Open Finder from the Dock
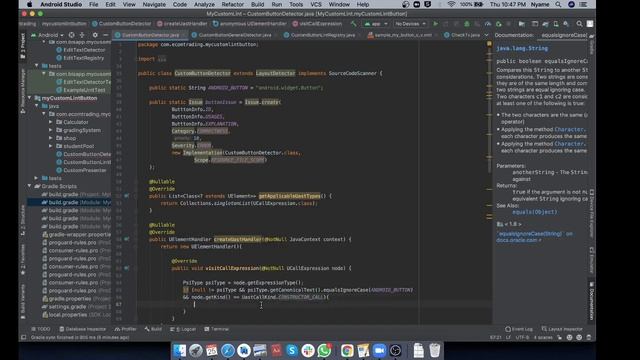This screenshot has height=360, width=640. click(x=180, y=350)
